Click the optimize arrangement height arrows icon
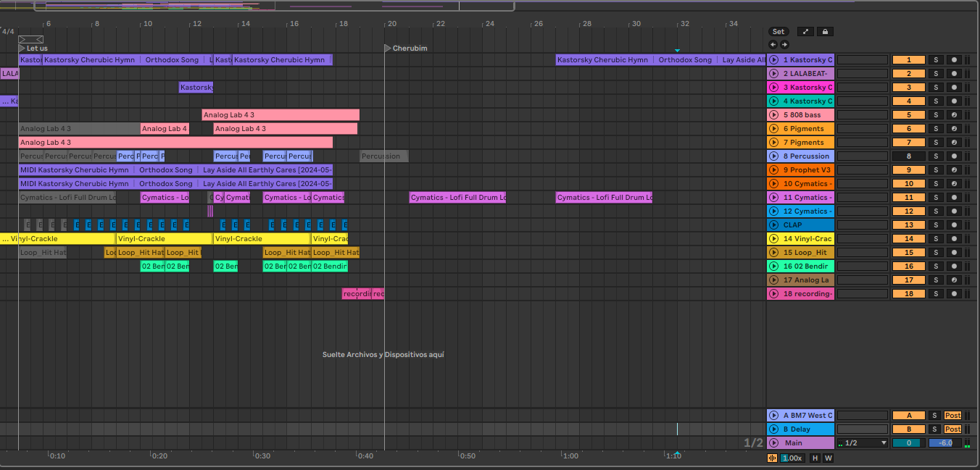This screenshot has height=470, width=980. click(805, 32)
